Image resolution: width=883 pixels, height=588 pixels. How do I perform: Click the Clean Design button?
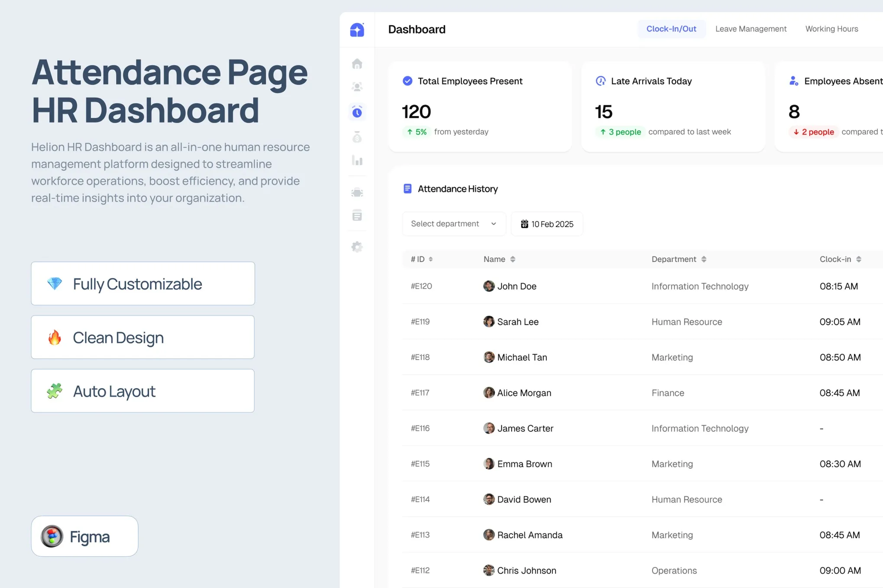click(x=143, y=337)
